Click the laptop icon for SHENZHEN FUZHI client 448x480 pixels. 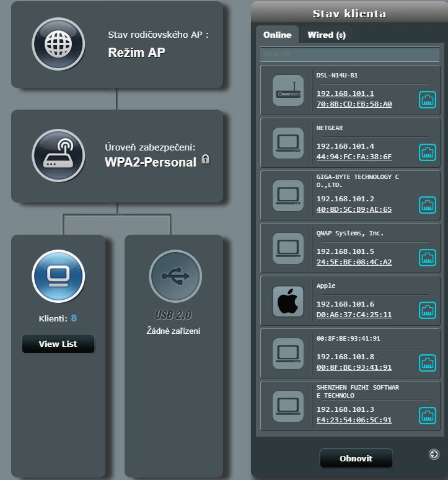coord(288,406)
